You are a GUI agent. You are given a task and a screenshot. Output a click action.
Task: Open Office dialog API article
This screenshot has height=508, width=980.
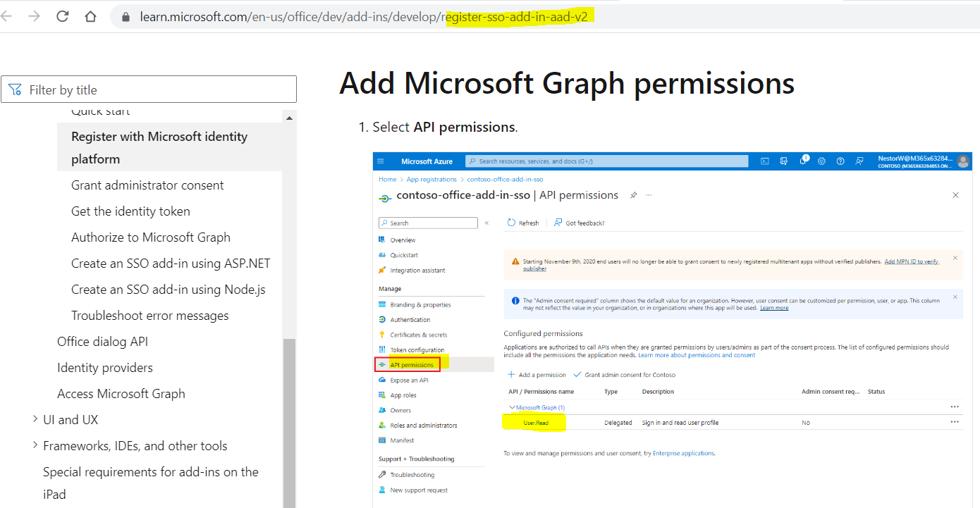[103, 342]
